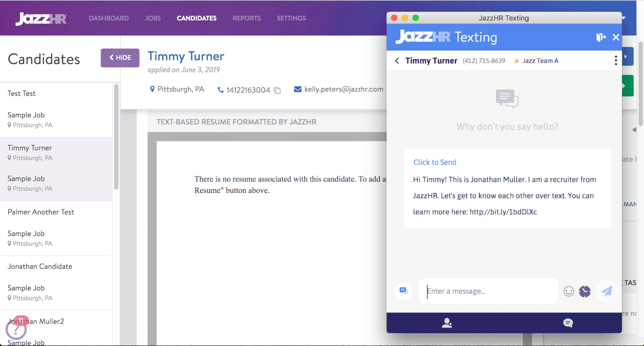Select Jonathan Candidate in the list
The image size is (644, 346).
click(40, 266)
